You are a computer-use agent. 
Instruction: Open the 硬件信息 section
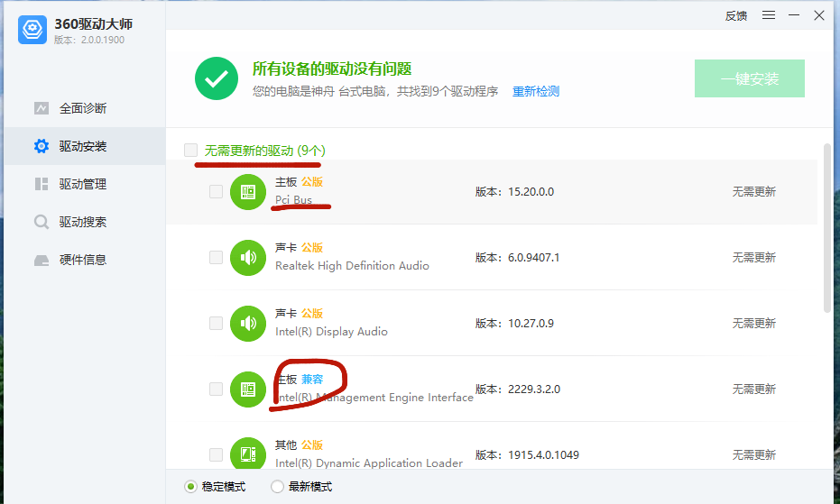tap(85, 260)
